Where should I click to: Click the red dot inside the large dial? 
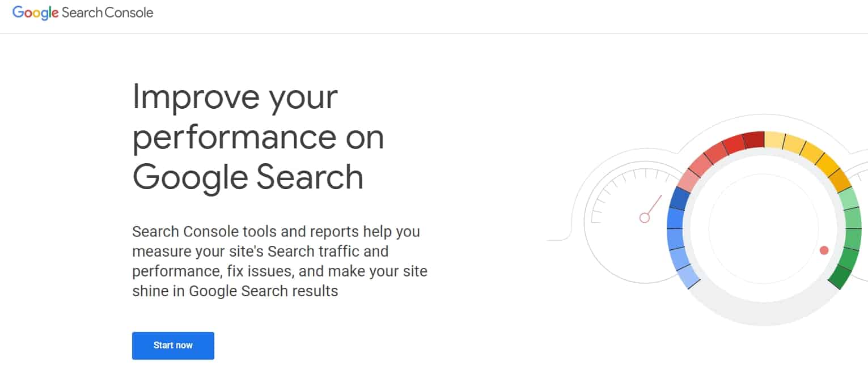(824, 250)
